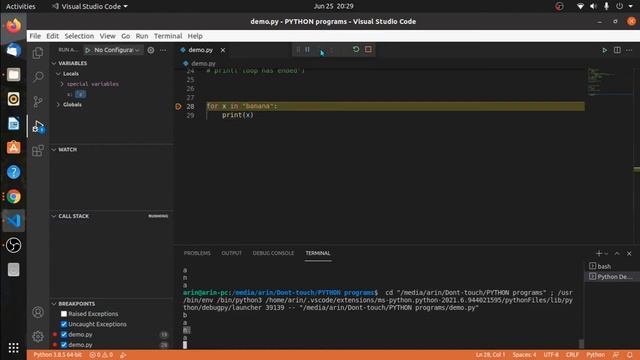Image resolution: width=640 pixels, height=360 pixels.
Task: Open the File menu
Action: coord(35,36)
